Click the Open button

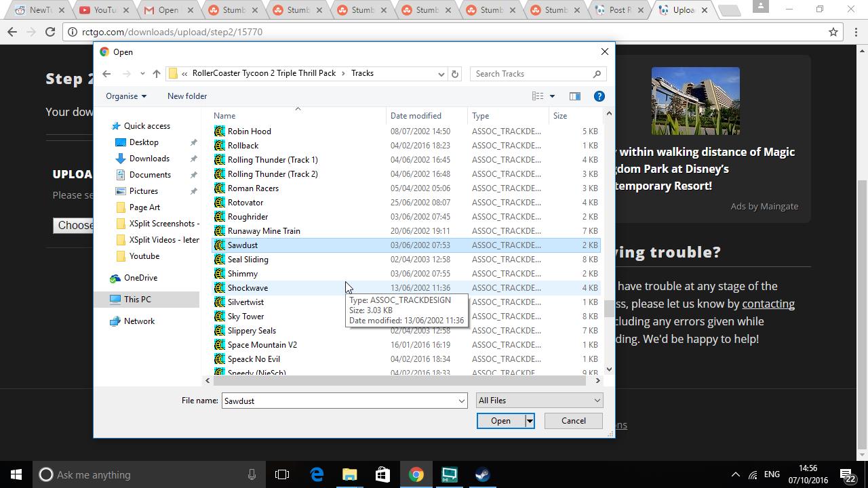coord(500,421)
